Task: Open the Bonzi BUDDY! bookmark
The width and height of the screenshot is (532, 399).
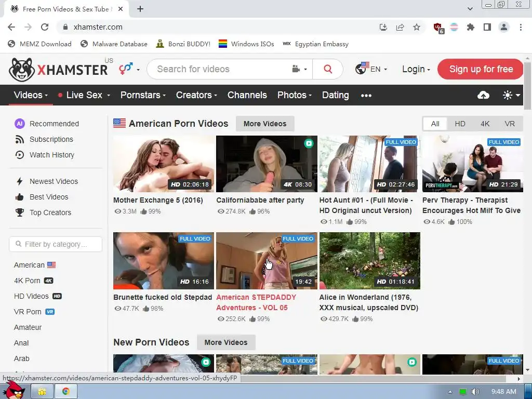Action: pos(183,44)
